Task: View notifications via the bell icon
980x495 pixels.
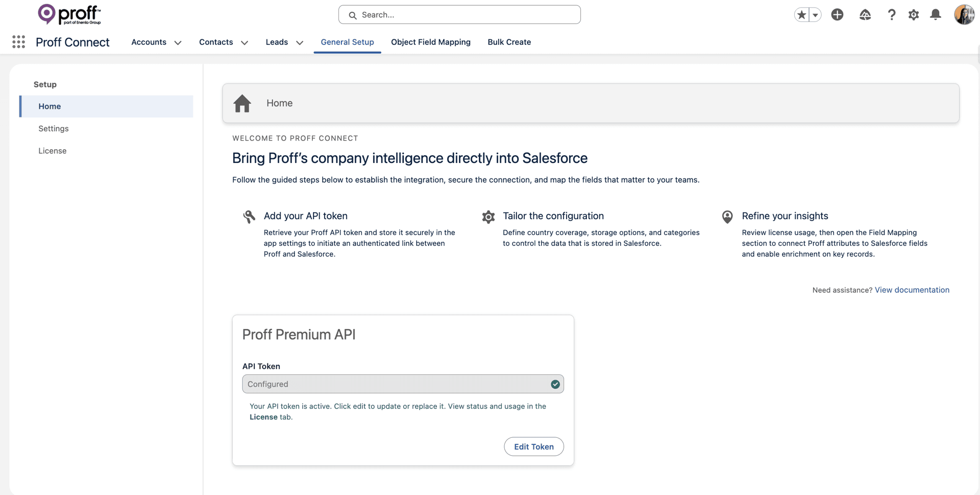Action: [x=936, y=15]
